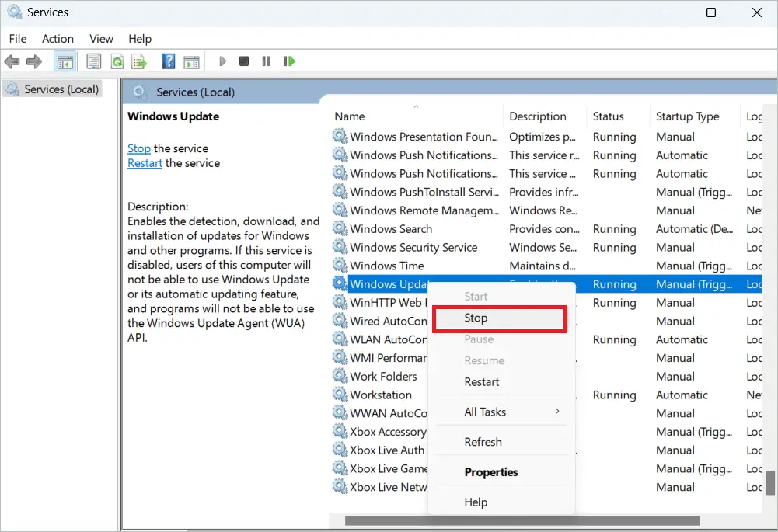Click the Start Service play icon

click(x=222, y=61)
